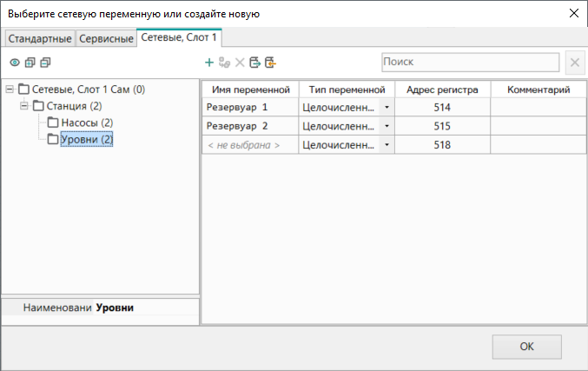Click the Имя переменной column header
588x371 pixels.
250,89
